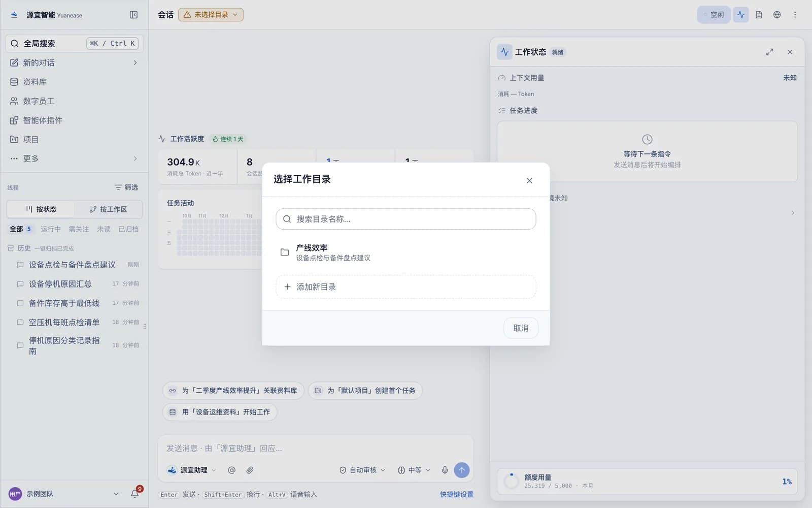Open the 自动审核 dropdown

[x=362, y=470]
